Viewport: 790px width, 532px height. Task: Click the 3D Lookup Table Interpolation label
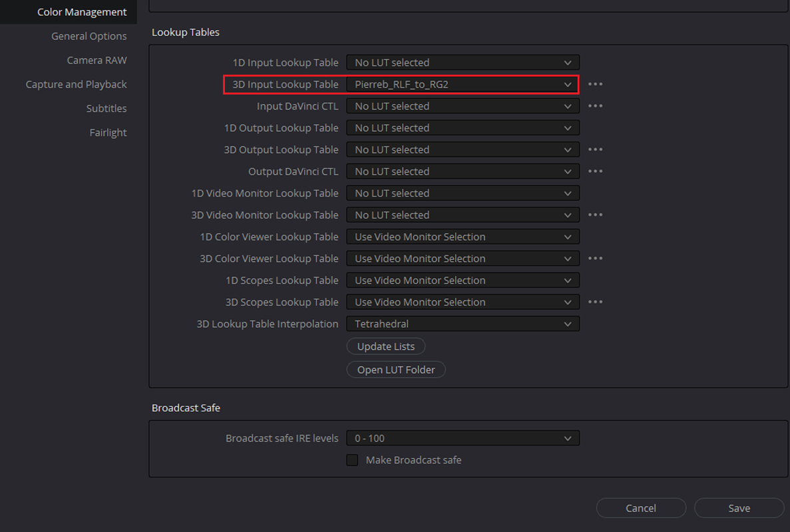coord(267,324)
